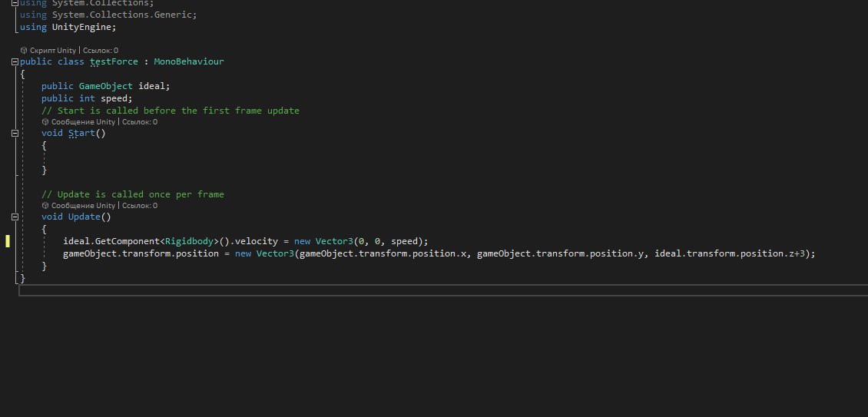This screenshot has width=868, height=417.
Task: Place cursor on testForce class name
Action: 114,61
